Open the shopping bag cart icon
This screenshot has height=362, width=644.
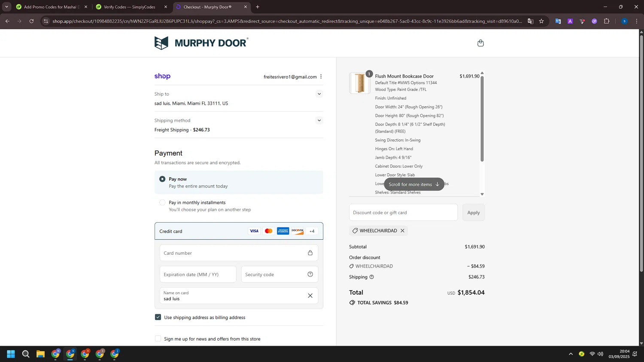click(x=480, y=43)
